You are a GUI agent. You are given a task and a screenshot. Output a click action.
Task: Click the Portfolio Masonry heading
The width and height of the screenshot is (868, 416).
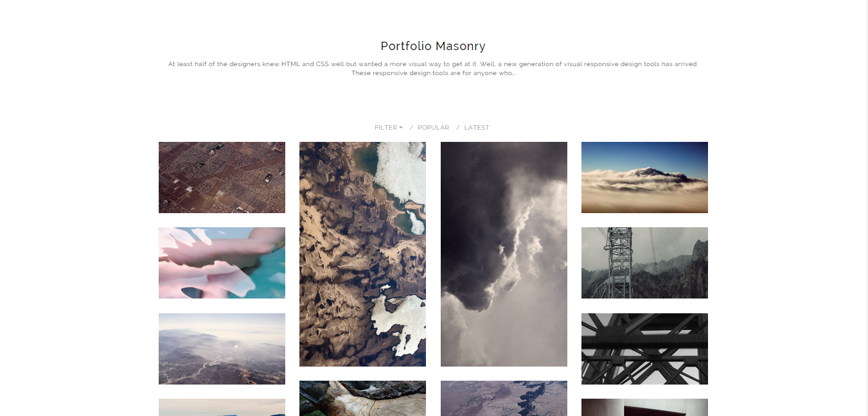click(x=433, y=46)
